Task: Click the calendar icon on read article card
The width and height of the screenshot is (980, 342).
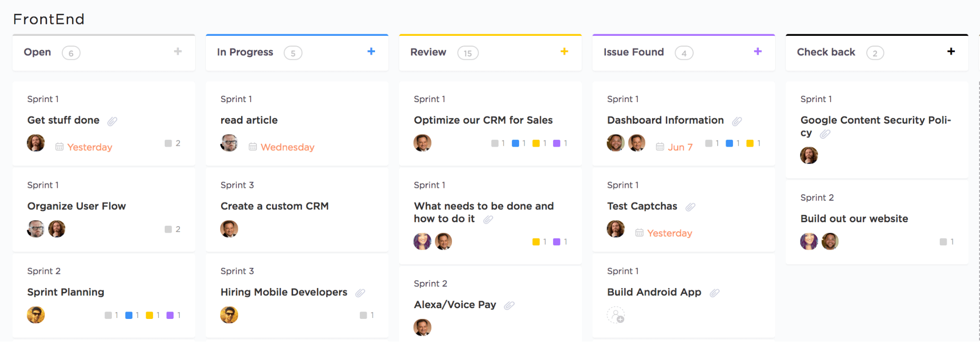Action: (x=252, y=147)
